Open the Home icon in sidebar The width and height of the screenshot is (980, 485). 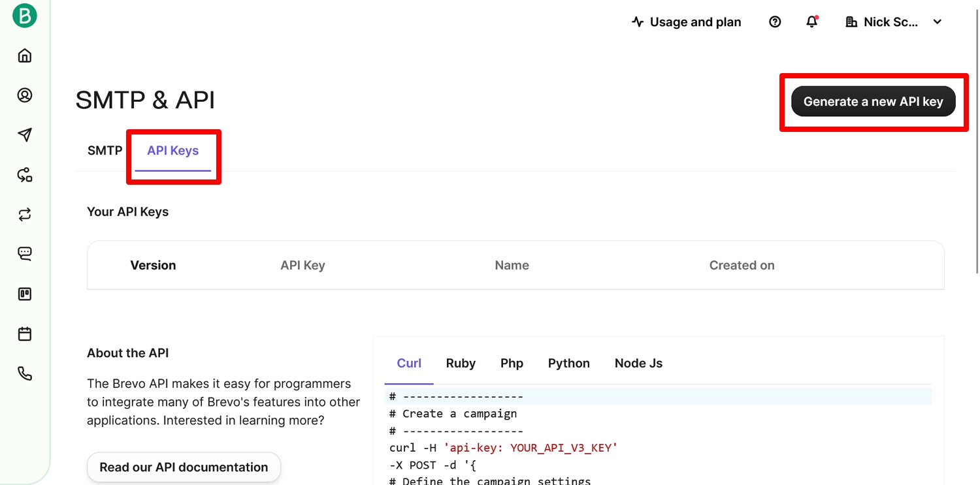[25, 55]
